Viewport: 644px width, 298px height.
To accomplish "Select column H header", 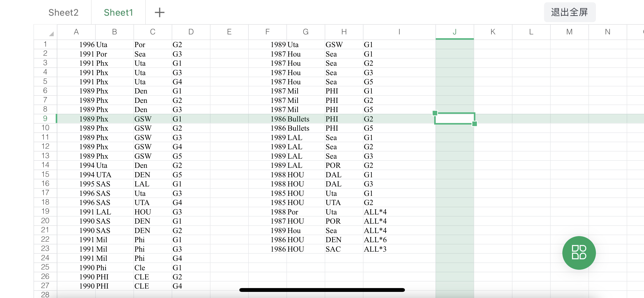I will 344,32.
